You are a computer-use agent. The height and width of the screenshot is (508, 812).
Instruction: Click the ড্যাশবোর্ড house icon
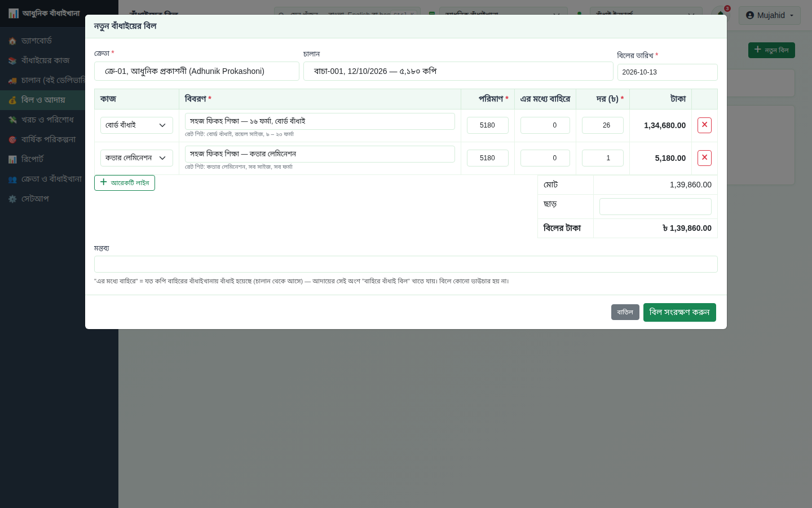[x=12, y=41]
